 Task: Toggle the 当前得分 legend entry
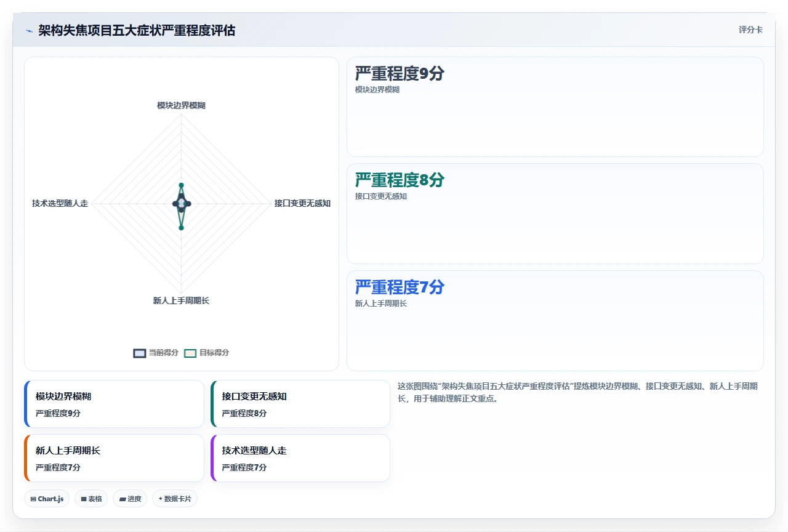click(156, 353)
